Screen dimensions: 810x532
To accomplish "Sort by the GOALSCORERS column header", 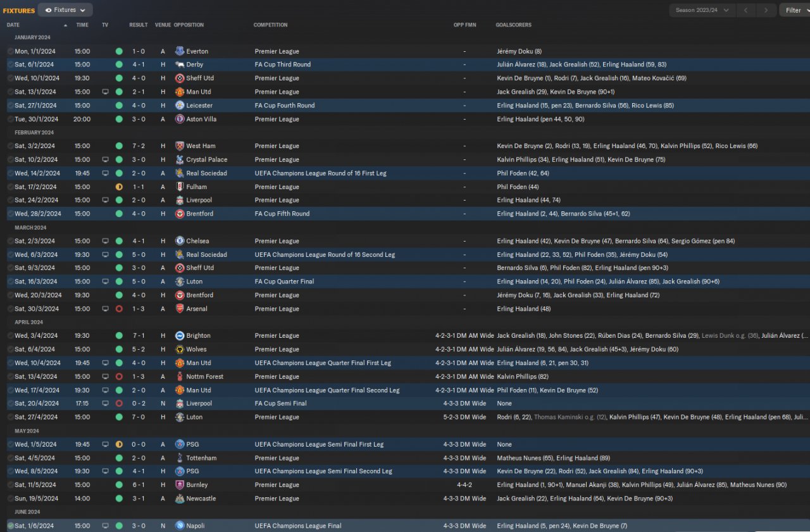I will coord(514,25).
